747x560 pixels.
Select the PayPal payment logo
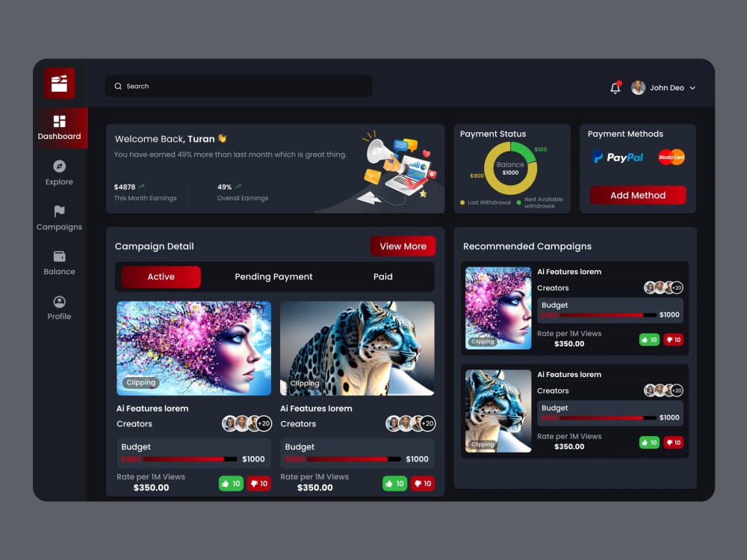[x=618, y=157]
